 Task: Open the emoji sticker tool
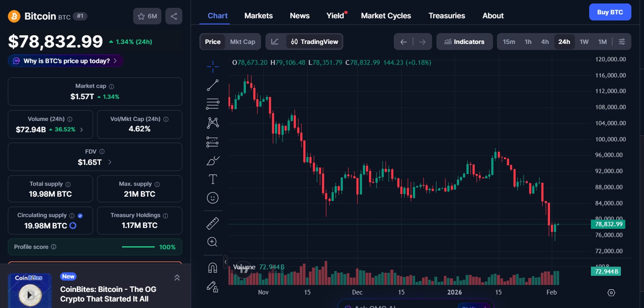(212, 198)
